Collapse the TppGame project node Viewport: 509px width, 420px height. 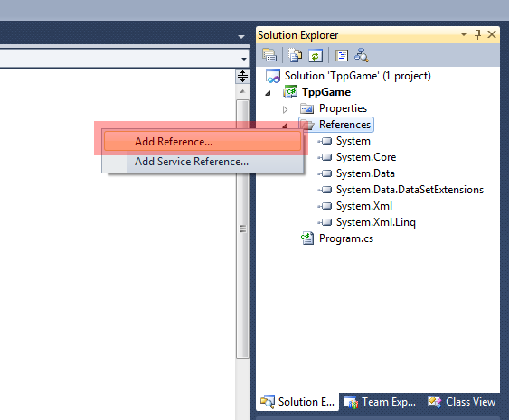click(x=268, y=93)
